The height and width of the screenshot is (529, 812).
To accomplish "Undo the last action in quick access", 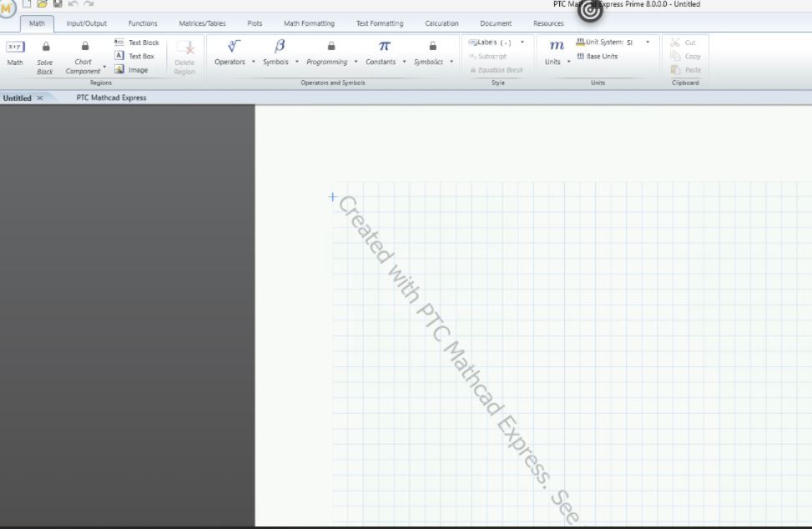I will (x=73, y=3).
